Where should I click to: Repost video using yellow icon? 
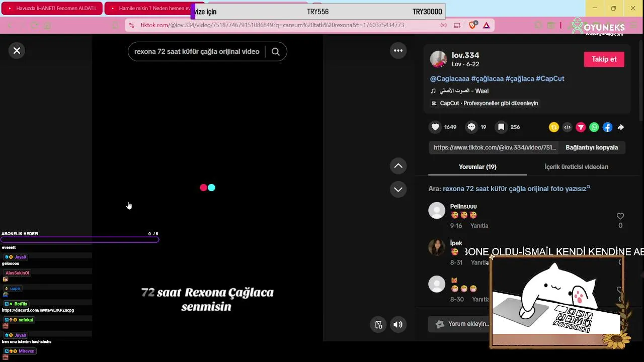[x=554, y=127]
